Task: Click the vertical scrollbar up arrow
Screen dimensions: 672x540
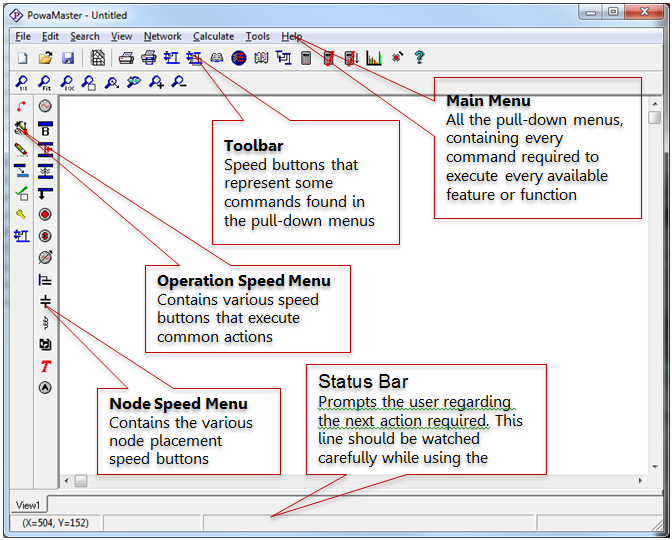Action: pyautogui.click(x=654, y=104)
